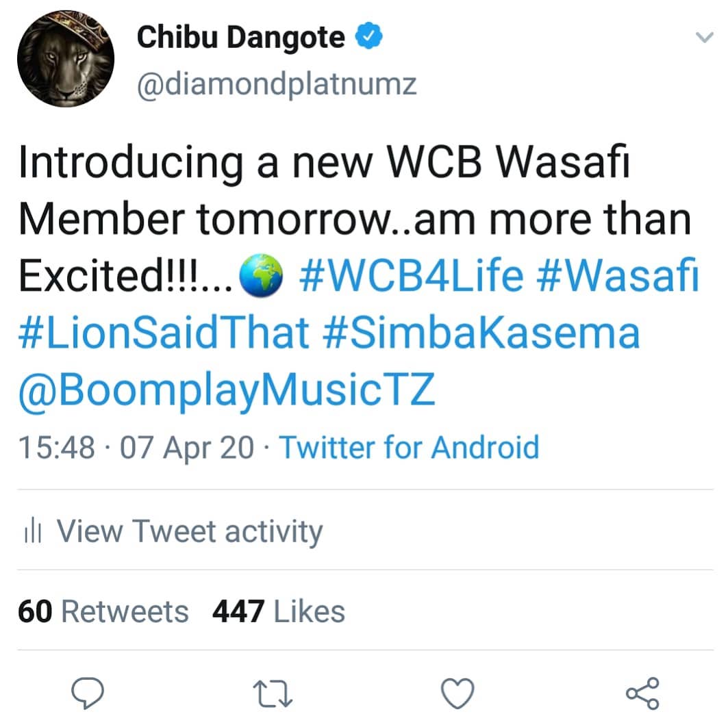Tap the retweet arrows icon
Screen dimensions: 728x727
point(273,693)
